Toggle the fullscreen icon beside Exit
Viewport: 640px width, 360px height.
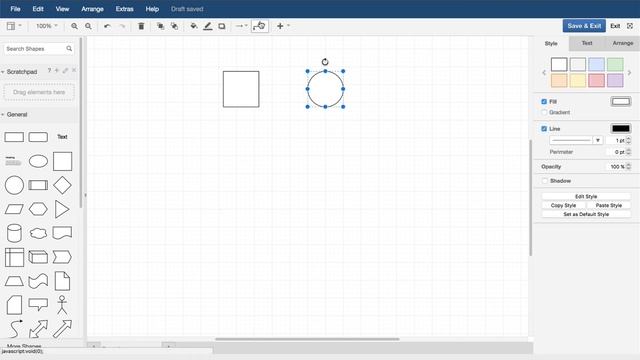pyautogui.click(x=630, y=26)
